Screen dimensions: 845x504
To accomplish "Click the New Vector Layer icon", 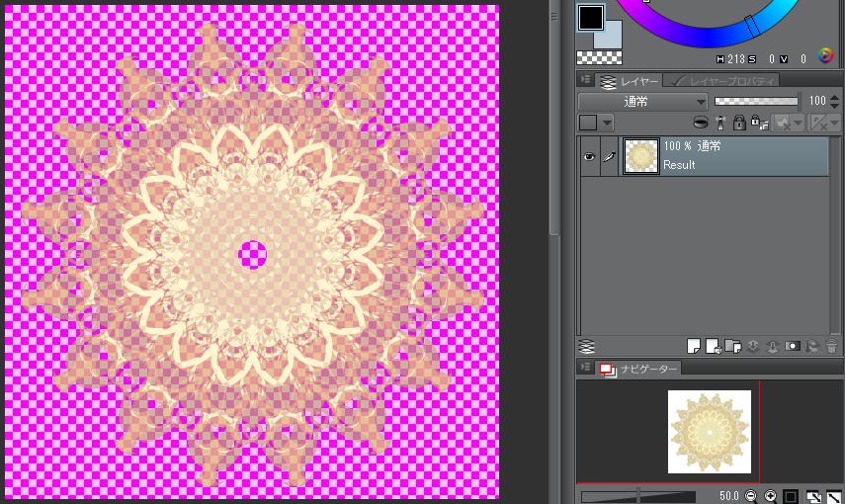I will coord(712,346).
